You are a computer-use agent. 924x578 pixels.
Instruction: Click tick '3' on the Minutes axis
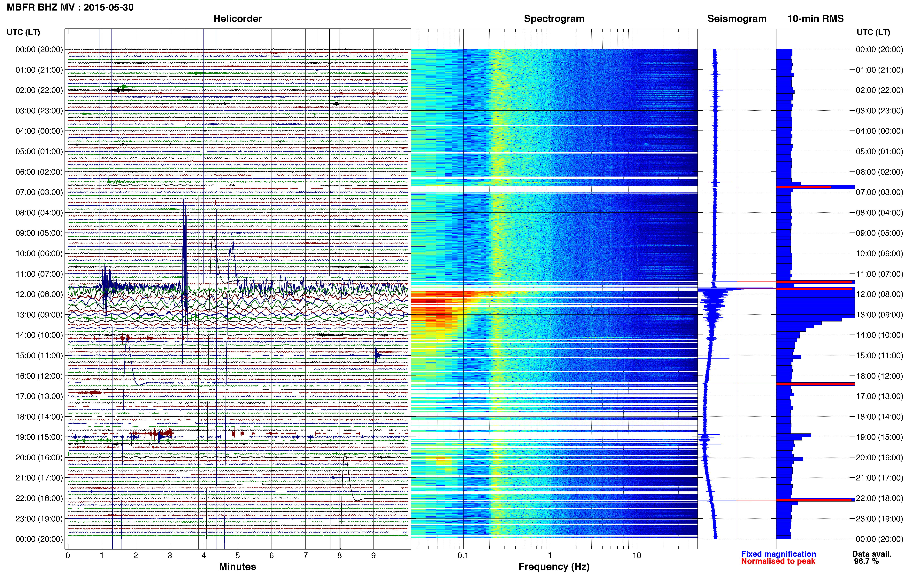170,556
